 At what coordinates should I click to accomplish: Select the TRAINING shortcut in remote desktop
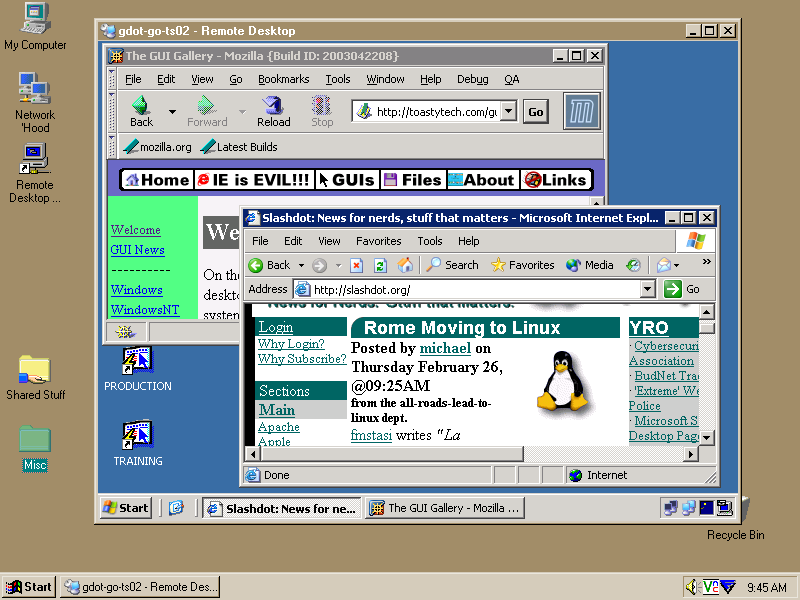(138, 443)
